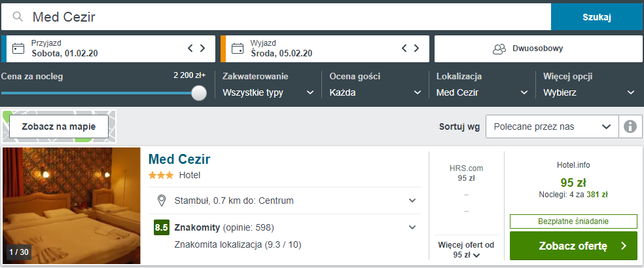This screenshot has width=644, height=268.
Task: Go to previous check-in date arrow
Action: (190, 48)
